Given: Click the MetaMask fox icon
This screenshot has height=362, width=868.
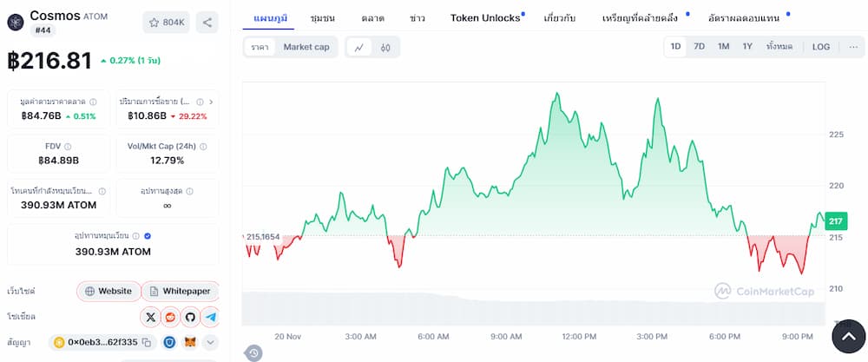Looking at the screenshot, I should pos(190,343).
